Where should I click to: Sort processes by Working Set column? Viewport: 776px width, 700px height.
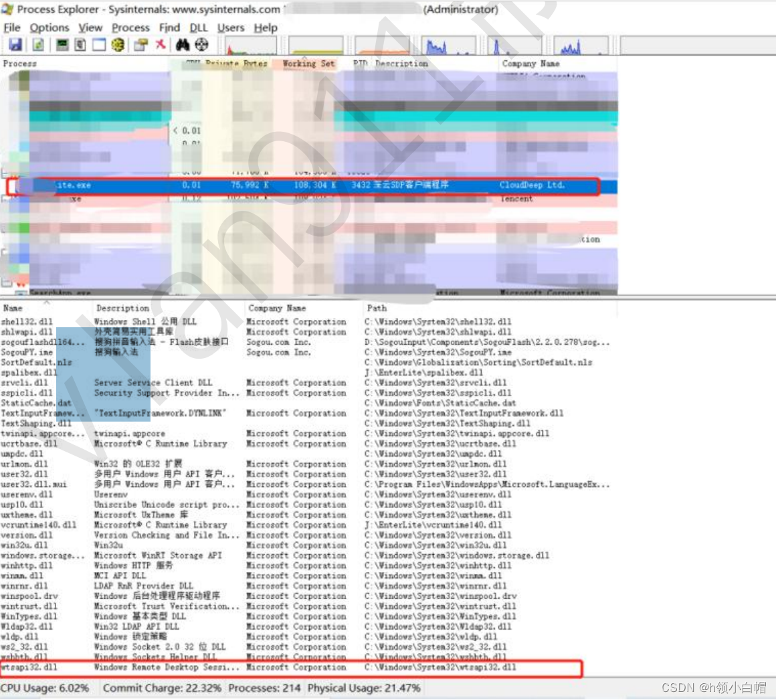tap(308, 64)
